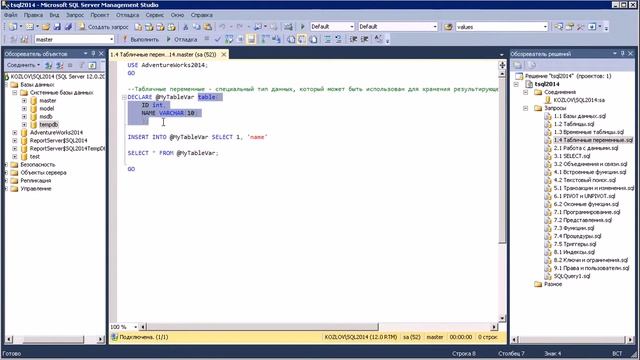This screenshot has height=360, width=640.
Task: Open the Файл menu
Action: [11, 15]
